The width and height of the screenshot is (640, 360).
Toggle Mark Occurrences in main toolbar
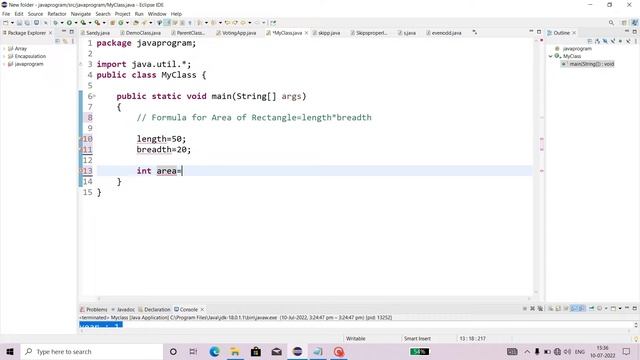point(167,23)
